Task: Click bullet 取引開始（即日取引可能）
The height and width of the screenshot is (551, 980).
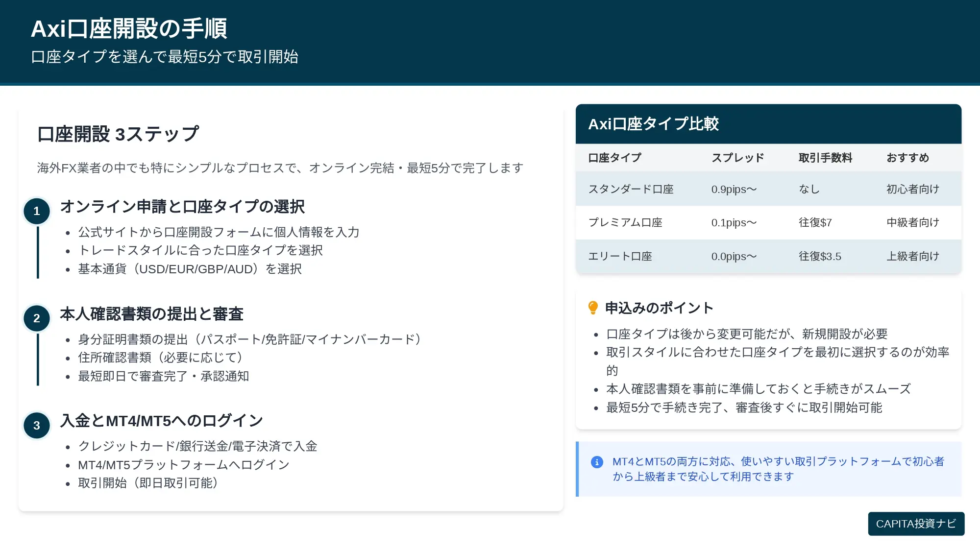Action: point(148,483)
